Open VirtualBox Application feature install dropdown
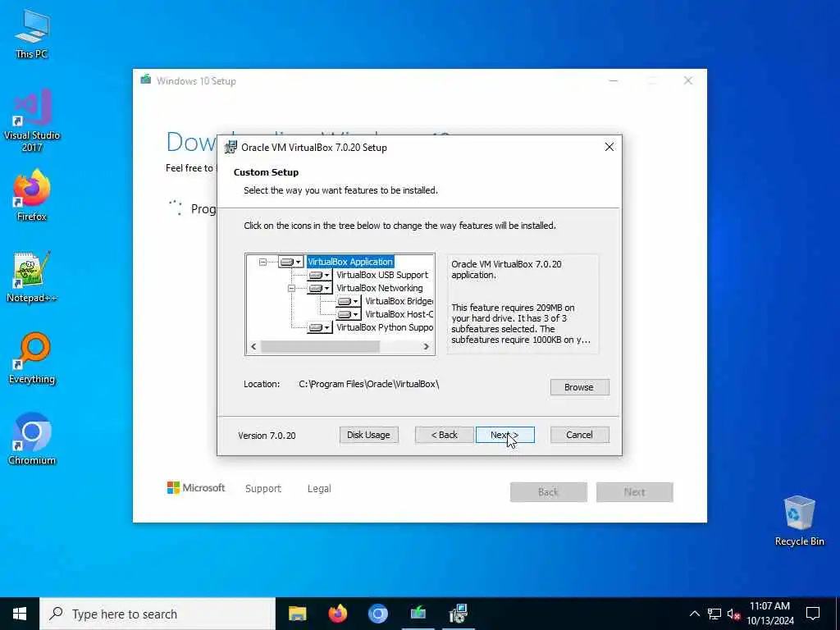Screen dimensions: 840x630 pos(291,262)
